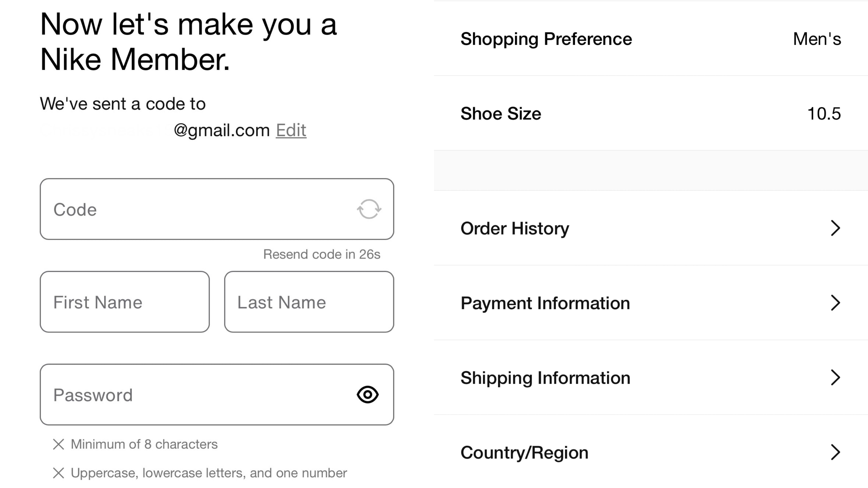Expand Shipping Information arrow
The width and height of the screenshot is (868, 488).
(x=835, y=377)
